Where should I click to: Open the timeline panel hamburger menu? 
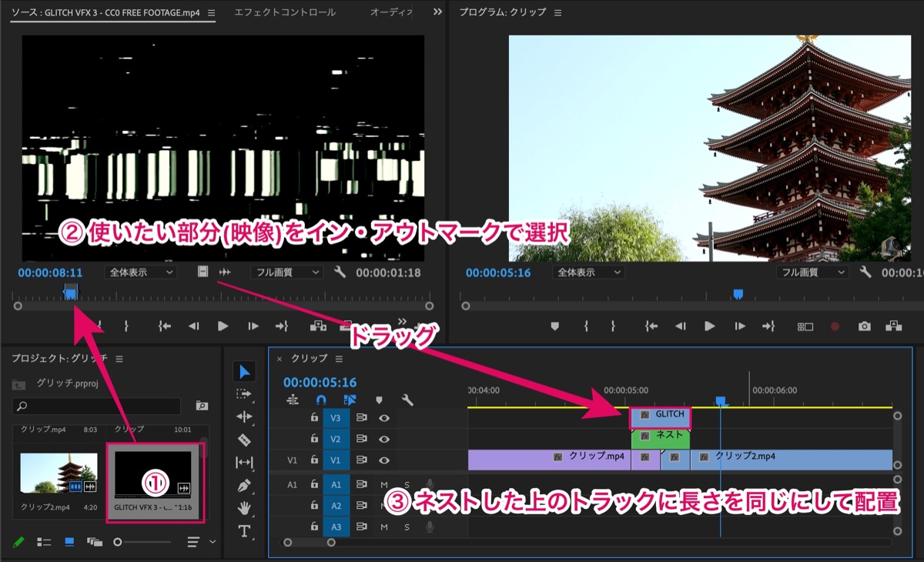point(339,358)
